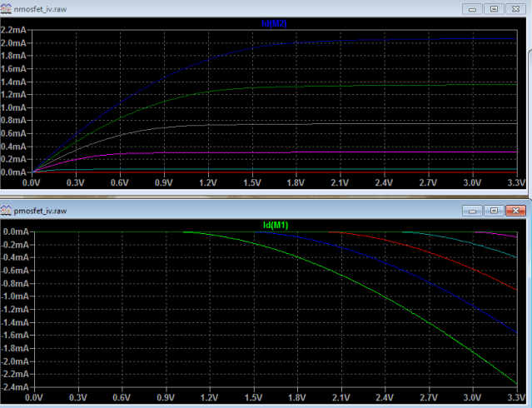Click 0.0mA label on pmosfet vertical axis

click(16, 232)
